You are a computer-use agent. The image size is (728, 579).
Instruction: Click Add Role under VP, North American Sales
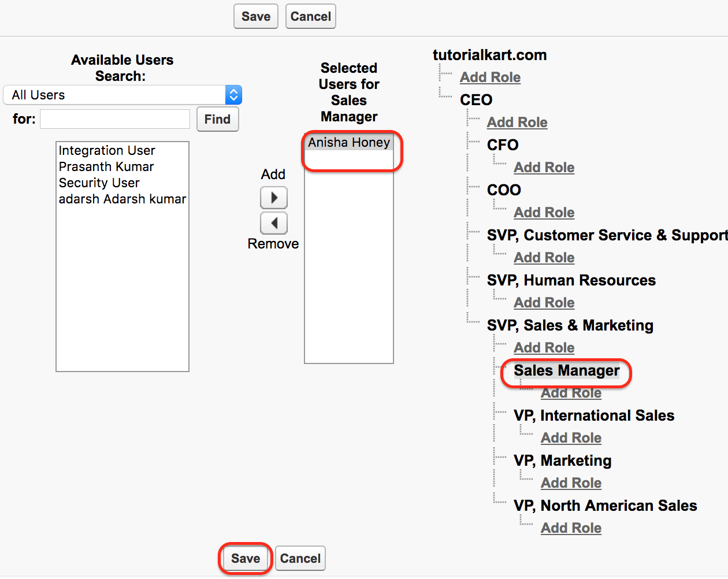click(571, 528)
